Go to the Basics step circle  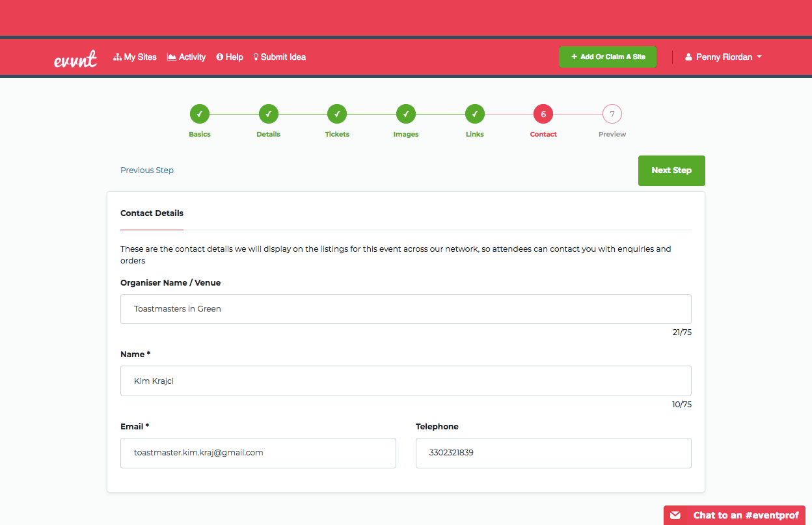point(200,114)
